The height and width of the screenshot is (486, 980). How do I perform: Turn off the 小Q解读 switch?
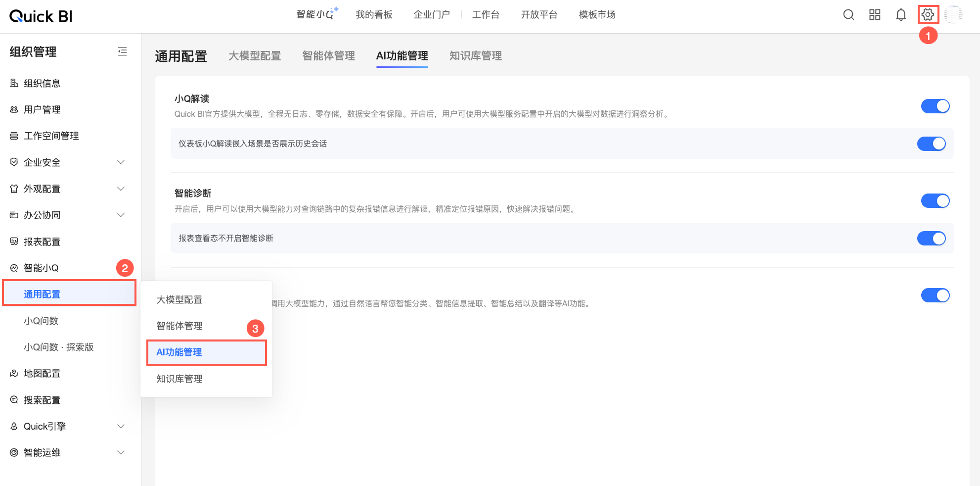935,106
